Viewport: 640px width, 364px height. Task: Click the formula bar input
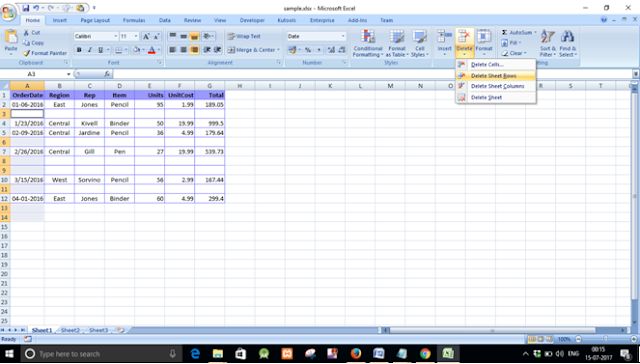[373, 74]
